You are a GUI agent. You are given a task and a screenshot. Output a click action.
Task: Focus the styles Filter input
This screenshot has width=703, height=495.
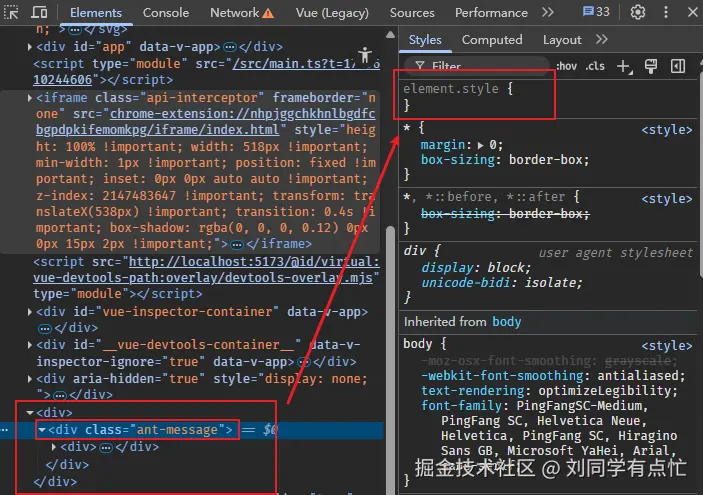click(475, 65)
